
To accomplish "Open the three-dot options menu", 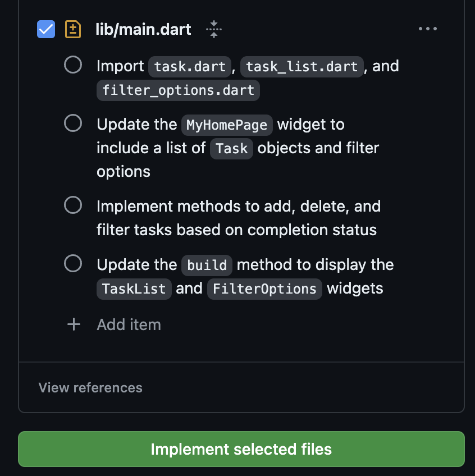I will (x=428, y=29).
